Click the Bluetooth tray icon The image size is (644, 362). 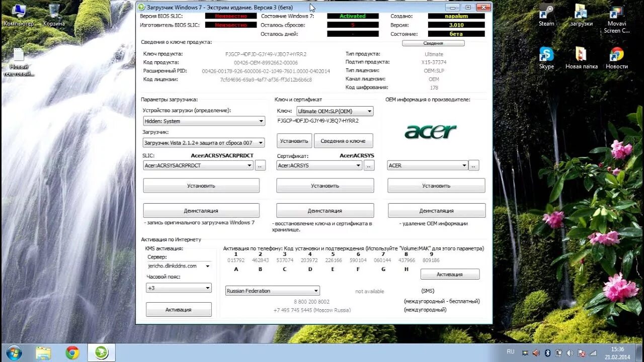coord(547,353)
